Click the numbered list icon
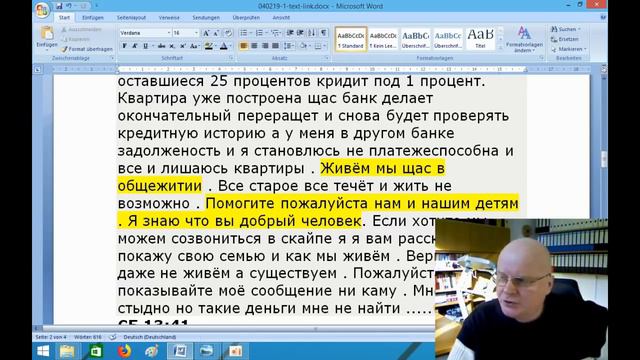 pos(259,33)
